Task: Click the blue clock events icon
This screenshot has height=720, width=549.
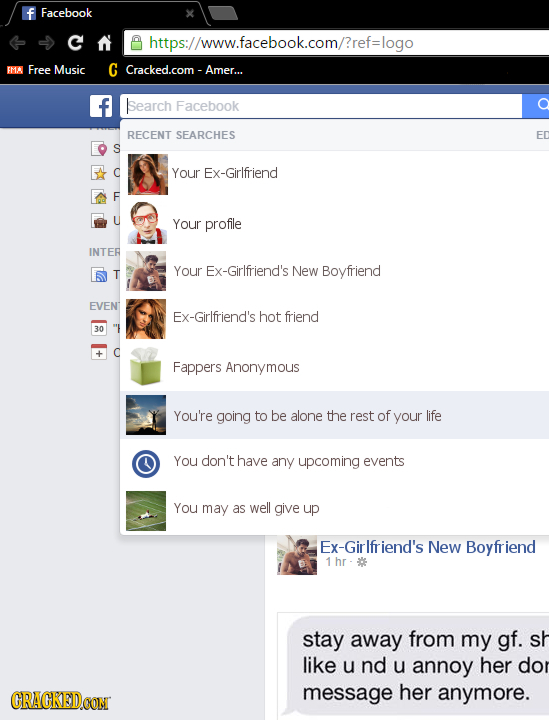Action: pos(146,463)
